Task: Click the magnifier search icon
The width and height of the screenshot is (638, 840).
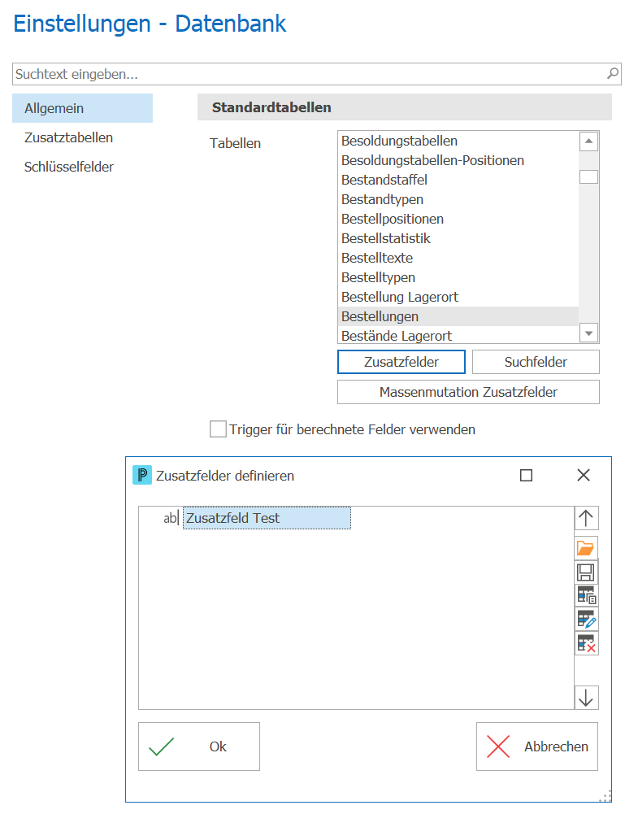Action: pos(613,73)
